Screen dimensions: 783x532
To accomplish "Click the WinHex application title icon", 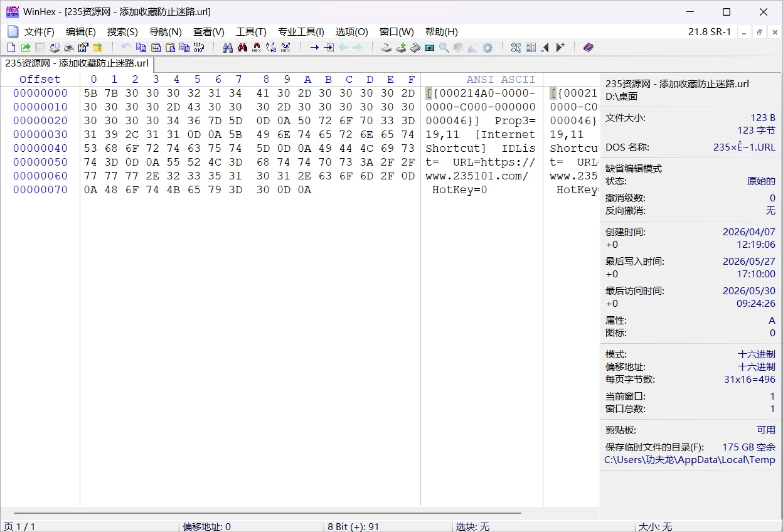I will click(12, 12).
